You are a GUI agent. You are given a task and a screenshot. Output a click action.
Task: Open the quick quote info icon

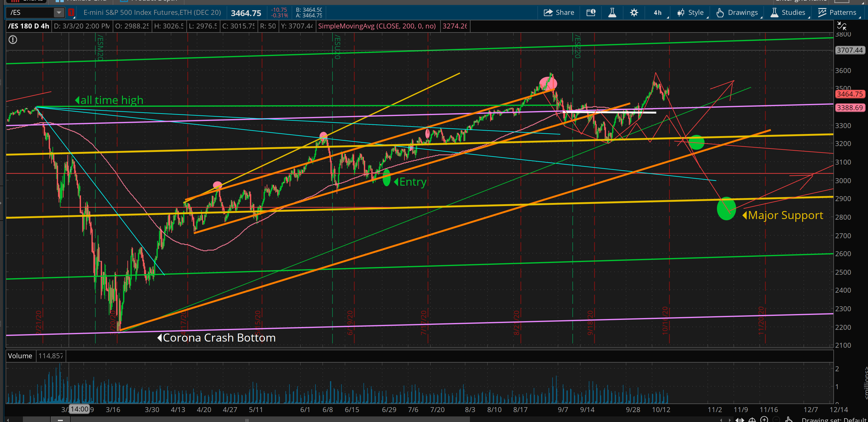(x=591, y=12)
